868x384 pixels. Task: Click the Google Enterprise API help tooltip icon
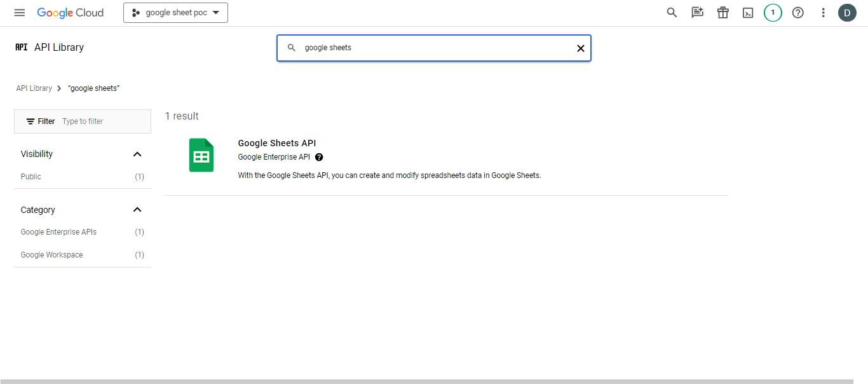click(319, 157)
